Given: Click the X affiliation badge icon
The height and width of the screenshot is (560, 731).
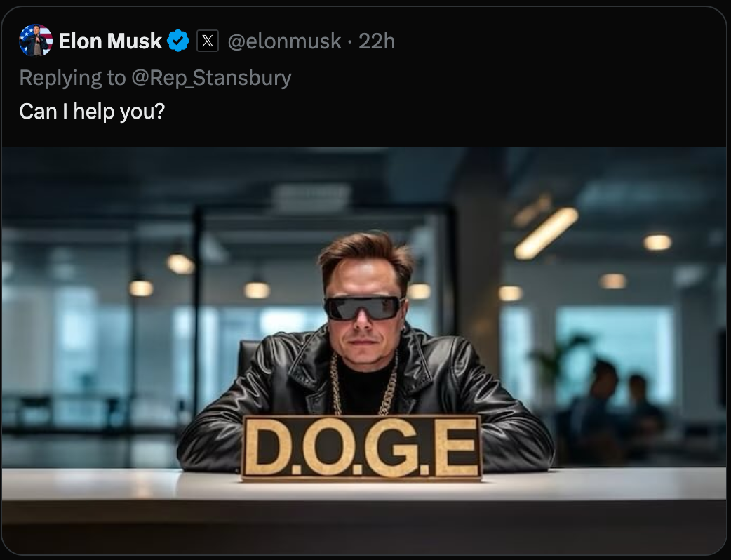Looking at the screenshot, I should pyautogui.click(x=208, y=41).
